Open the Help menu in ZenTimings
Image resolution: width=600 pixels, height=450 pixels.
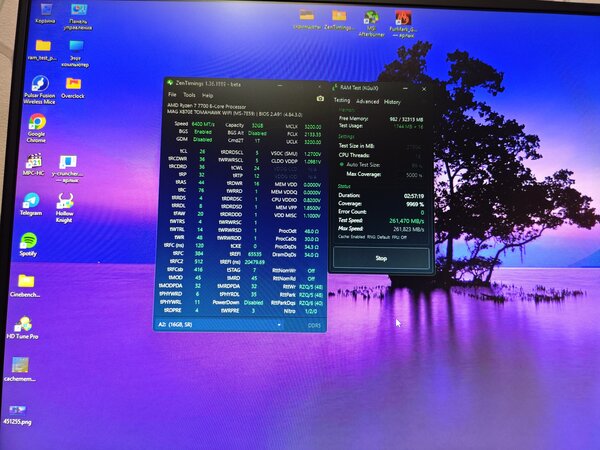click(207, 95)
